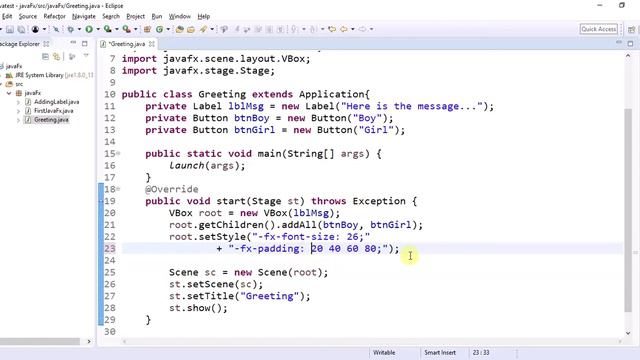The height and width of the screenshot is (360, 640).
Task: Open the Run dropdown arrow
Action: tap(98, 29)
